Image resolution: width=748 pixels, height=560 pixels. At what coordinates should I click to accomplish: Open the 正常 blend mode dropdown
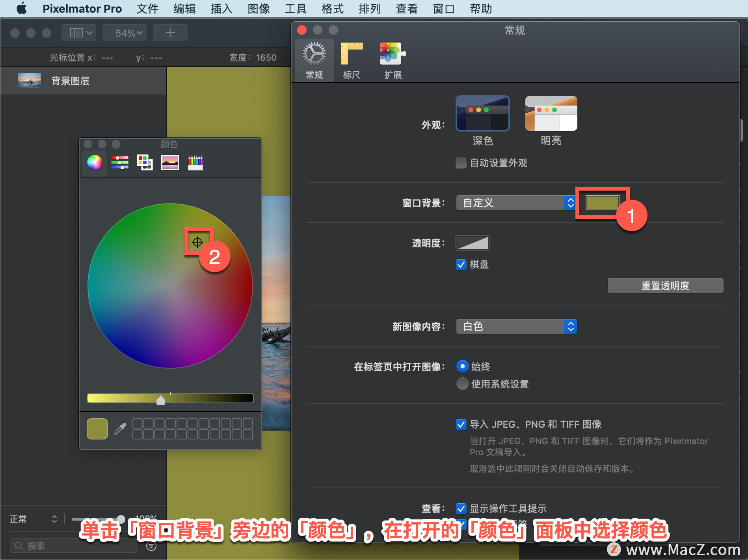[x=33, y=519]
